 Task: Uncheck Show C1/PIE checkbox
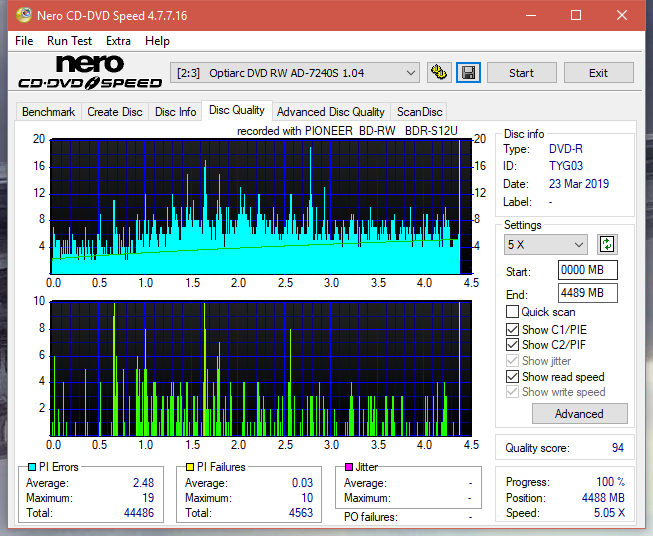pos(512,329)
